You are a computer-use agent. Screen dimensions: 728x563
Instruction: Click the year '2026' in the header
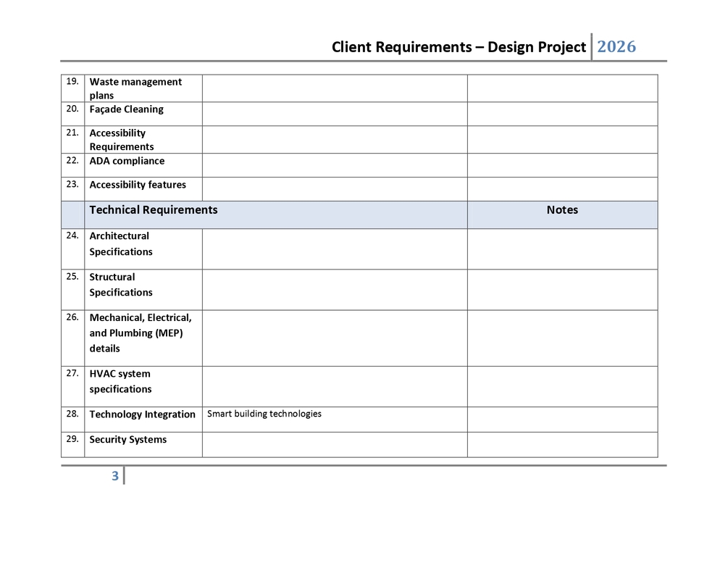click(x=616, y=46)
